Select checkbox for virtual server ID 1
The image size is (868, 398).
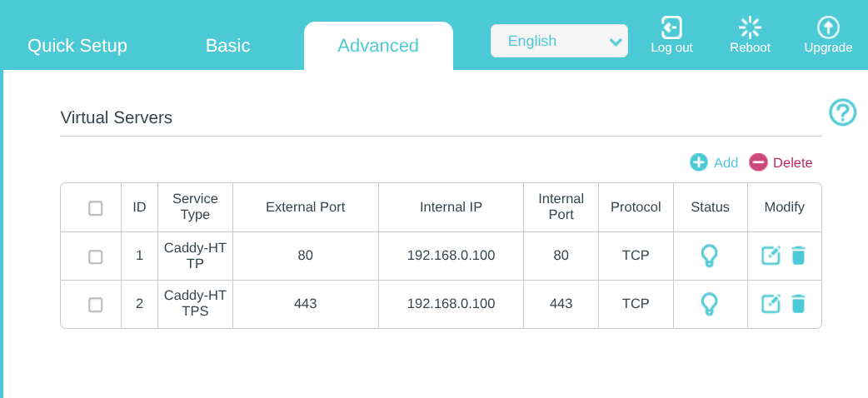tap(96, 256)
